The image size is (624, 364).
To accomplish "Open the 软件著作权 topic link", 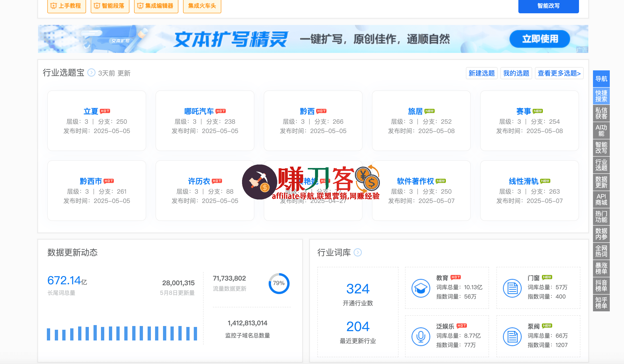I will point(415,181).
